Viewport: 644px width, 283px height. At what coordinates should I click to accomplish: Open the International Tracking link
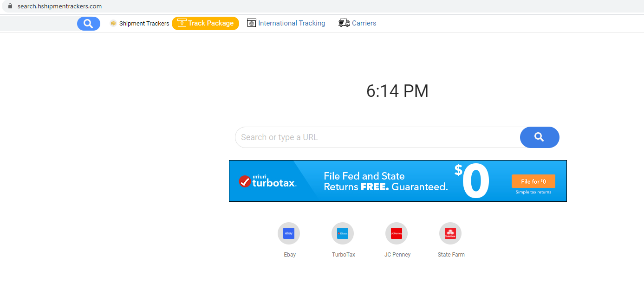[292, 23]
